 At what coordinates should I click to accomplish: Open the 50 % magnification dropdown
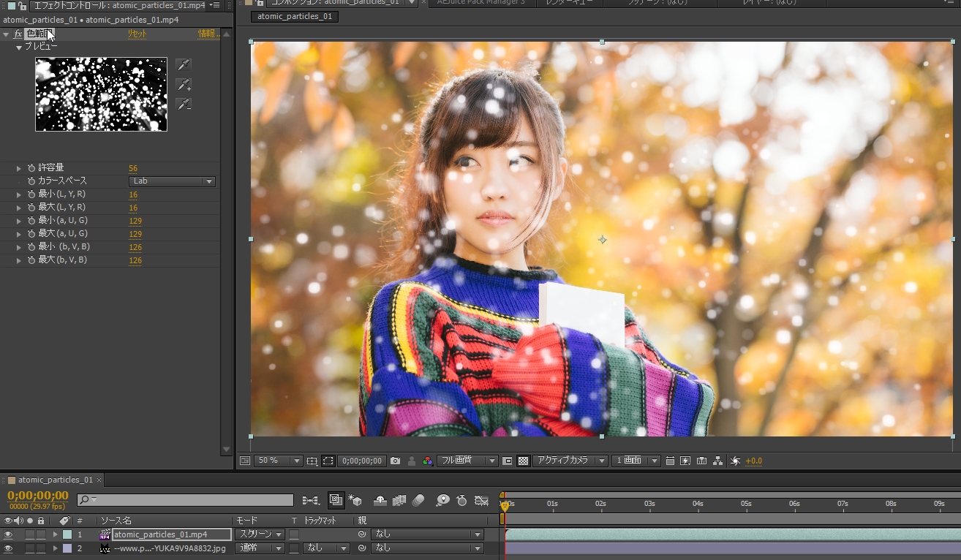pos(278,461)
